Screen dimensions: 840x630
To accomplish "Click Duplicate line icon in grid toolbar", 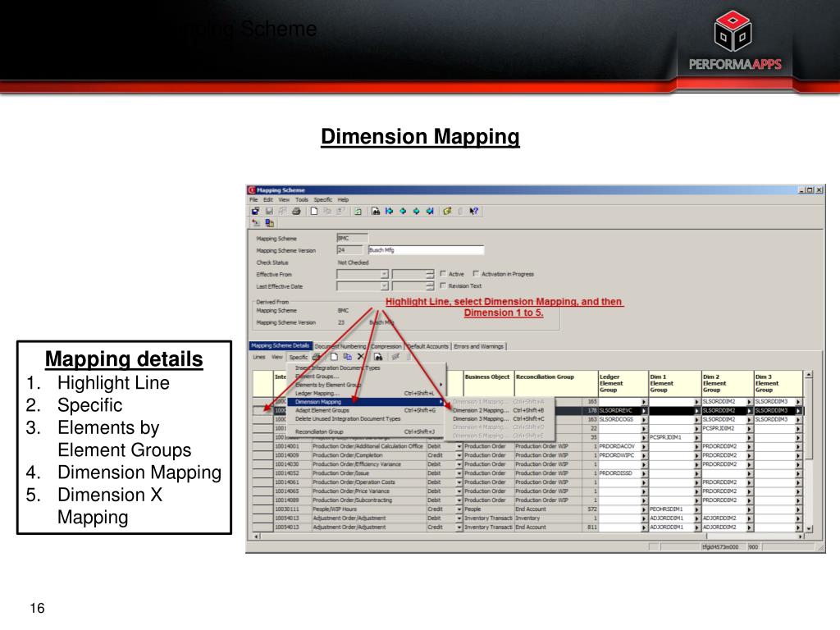I will click(x=347, y=357).
